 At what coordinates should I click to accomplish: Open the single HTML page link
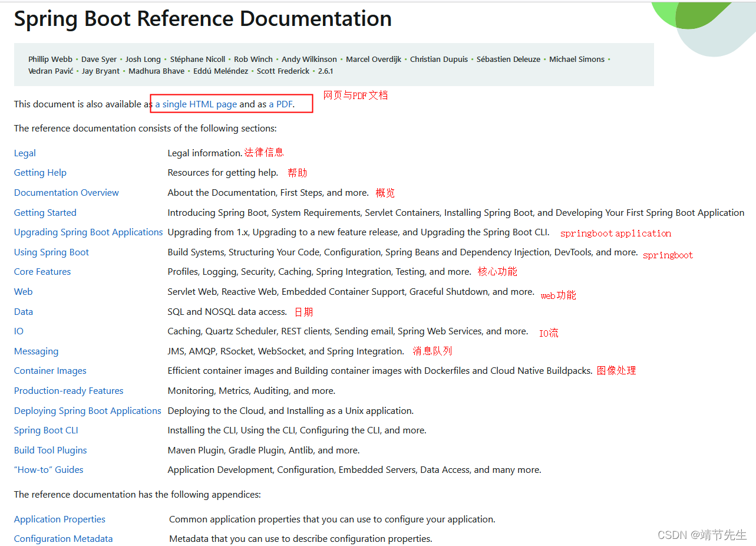[x=196, y=104]
